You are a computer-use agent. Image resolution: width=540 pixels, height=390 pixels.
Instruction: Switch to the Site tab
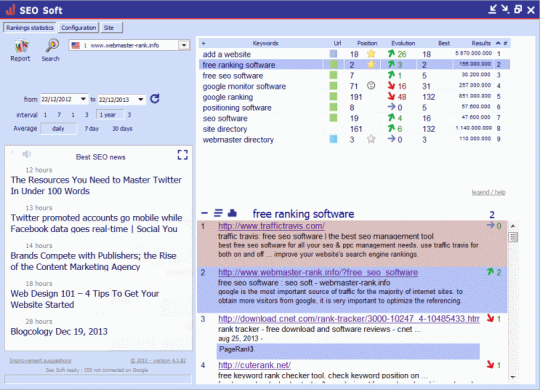pyautogui.click(x=112, y=28)
